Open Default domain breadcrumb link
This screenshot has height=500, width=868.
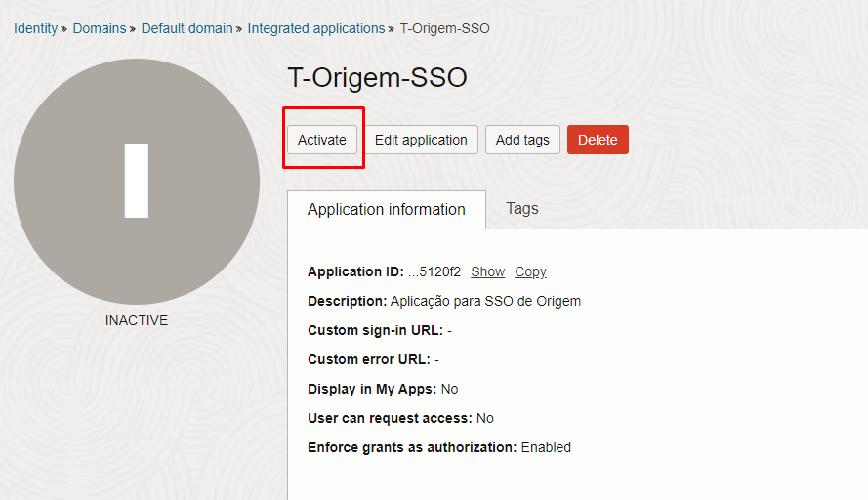tap(187, 28)
